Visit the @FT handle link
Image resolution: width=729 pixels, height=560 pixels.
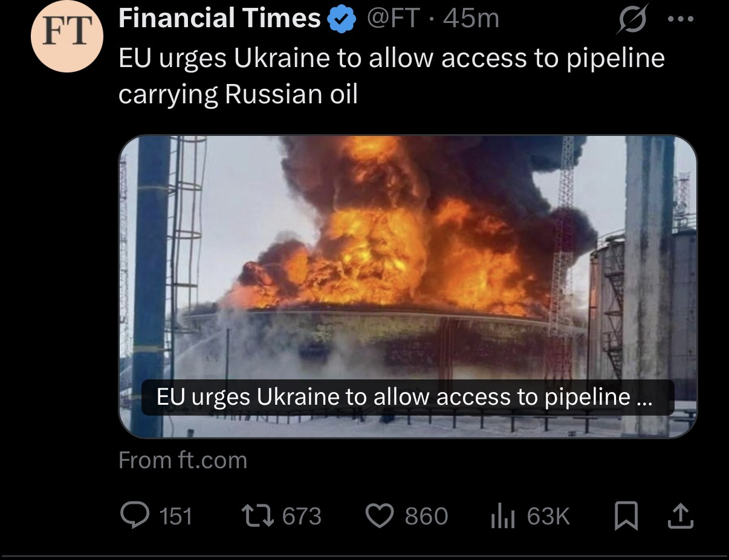click(393, 19)
